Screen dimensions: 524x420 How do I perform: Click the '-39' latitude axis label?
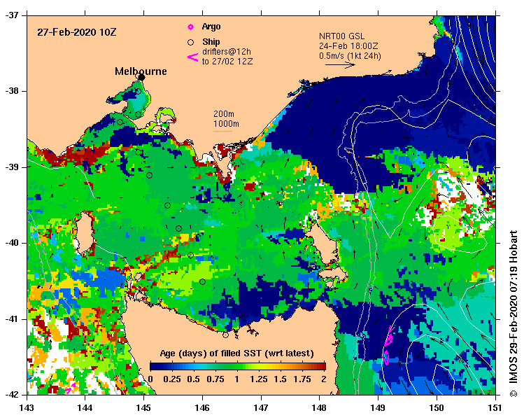11,167
